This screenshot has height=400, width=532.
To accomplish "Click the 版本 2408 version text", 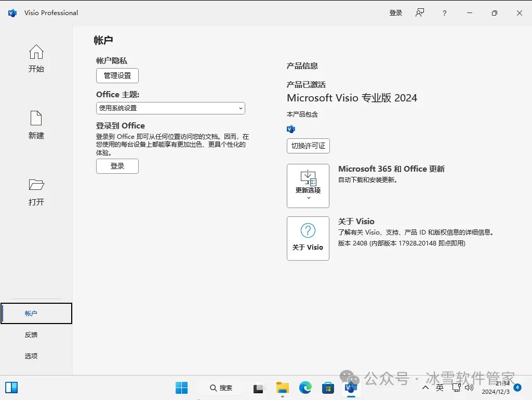I will (x=402, y=243).
